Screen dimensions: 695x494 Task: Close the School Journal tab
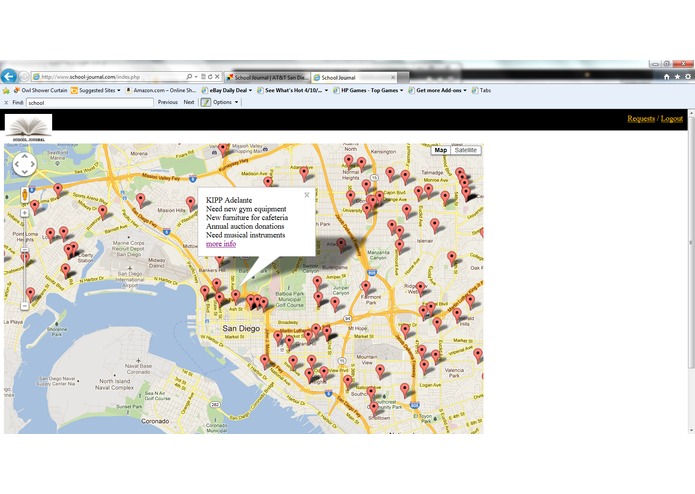(393, 78)
